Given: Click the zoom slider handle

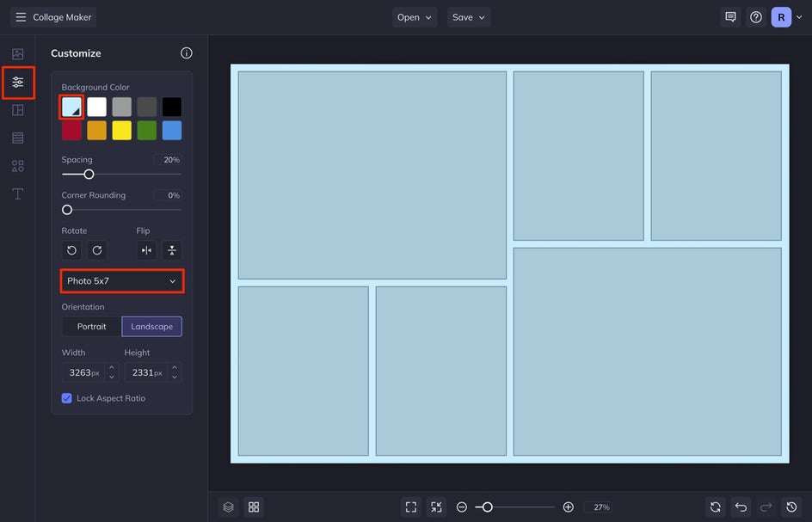Looking at the screenshot, I should 488,507.
